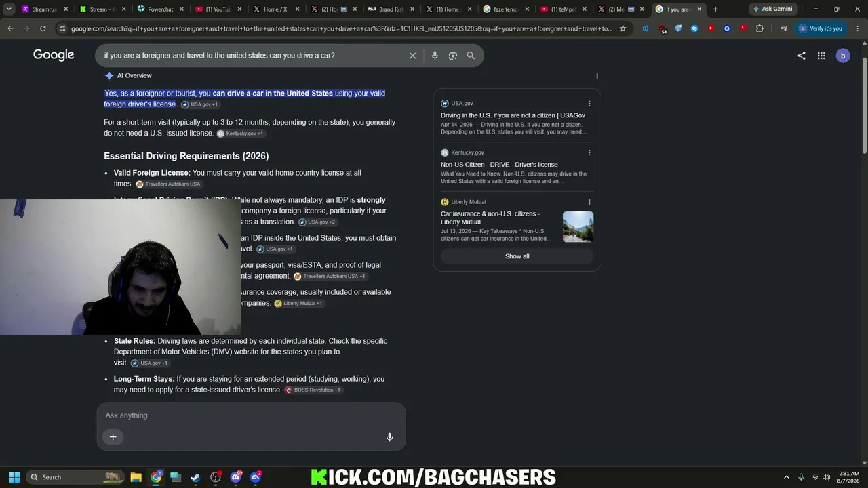Click the Ask Gemini button
Viewport: 868px width, 488px height.
(772, 9)
